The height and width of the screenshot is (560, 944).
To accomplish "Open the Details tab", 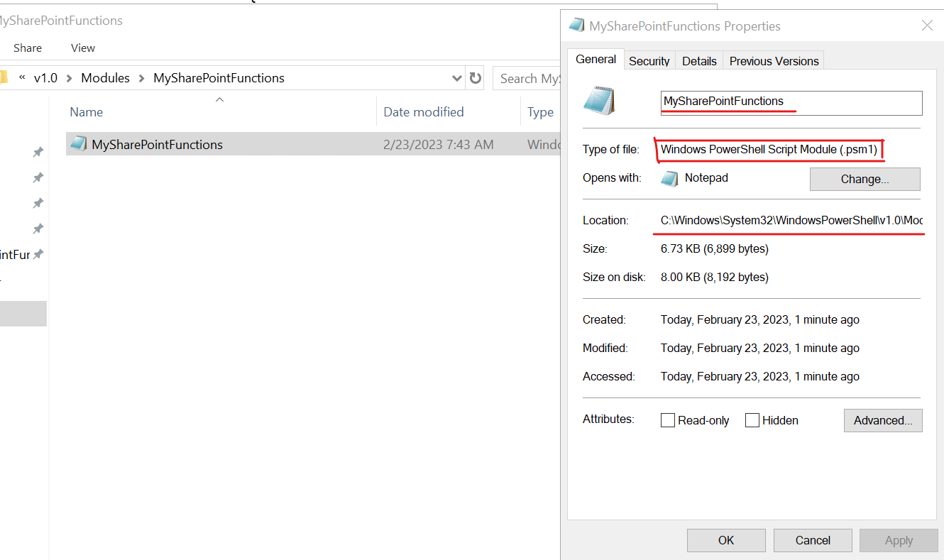I will point(699,61).
